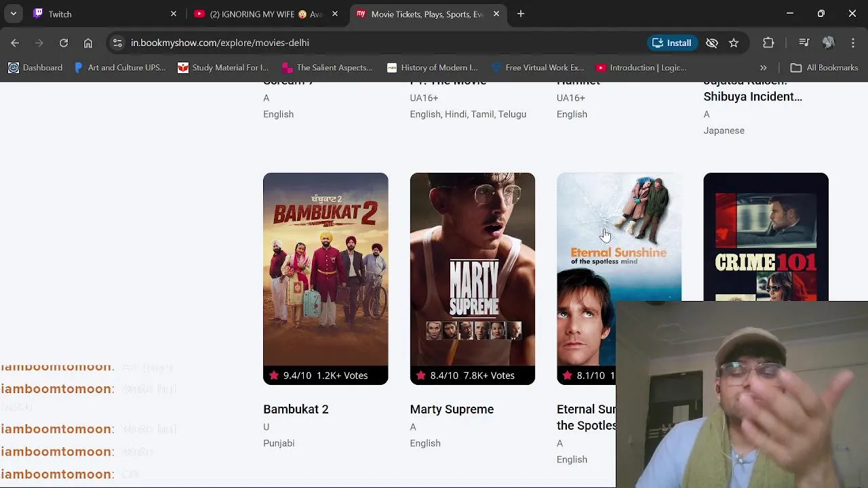The width and height of the screenshot is (868, 488).
Task: Minimize the Chrome window
Action: 790,14
